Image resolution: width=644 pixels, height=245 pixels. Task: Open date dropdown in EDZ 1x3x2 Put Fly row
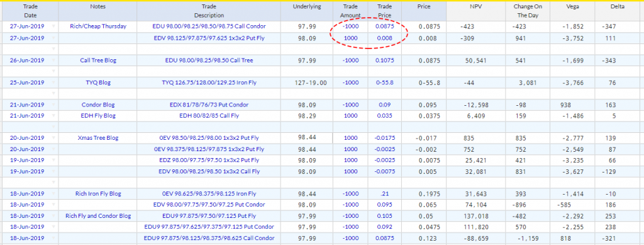click(53, 161)
